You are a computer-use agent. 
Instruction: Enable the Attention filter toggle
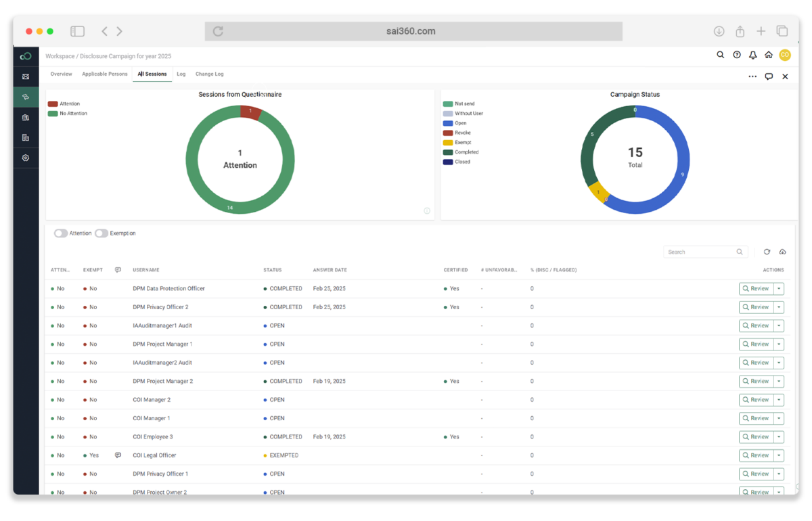(x=60, y=233)
